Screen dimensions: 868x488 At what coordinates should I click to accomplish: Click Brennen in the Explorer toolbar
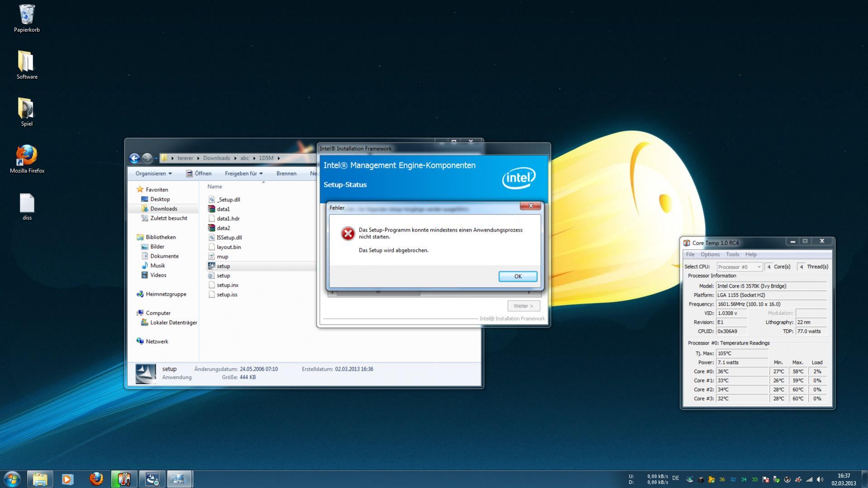[286, 173]
